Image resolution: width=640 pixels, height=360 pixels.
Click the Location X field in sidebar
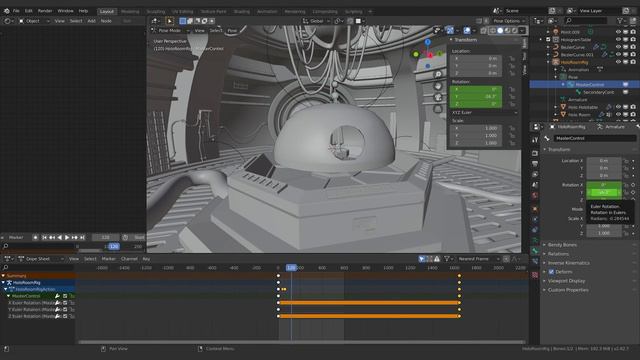(476, 58)
